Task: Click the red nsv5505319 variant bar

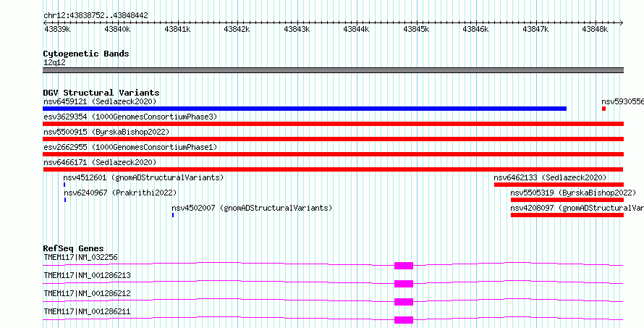Action: (567, 200)
